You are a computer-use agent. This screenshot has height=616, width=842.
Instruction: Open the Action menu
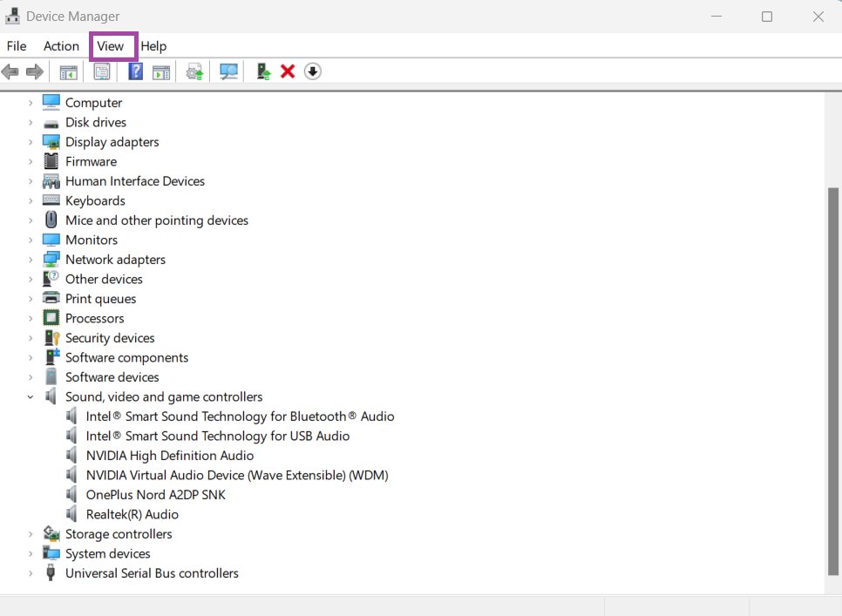click(x=61, y=46)
